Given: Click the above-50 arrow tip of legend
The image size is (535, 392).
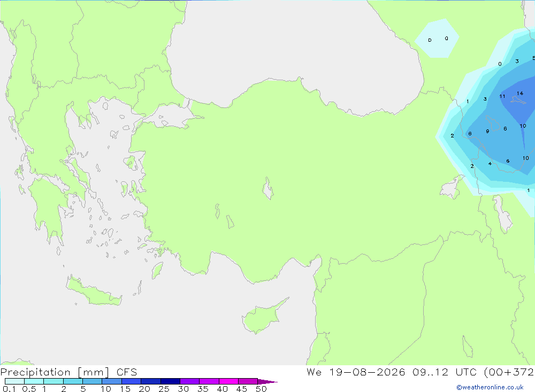Looking at the screenshot, I should click(267, 381).
